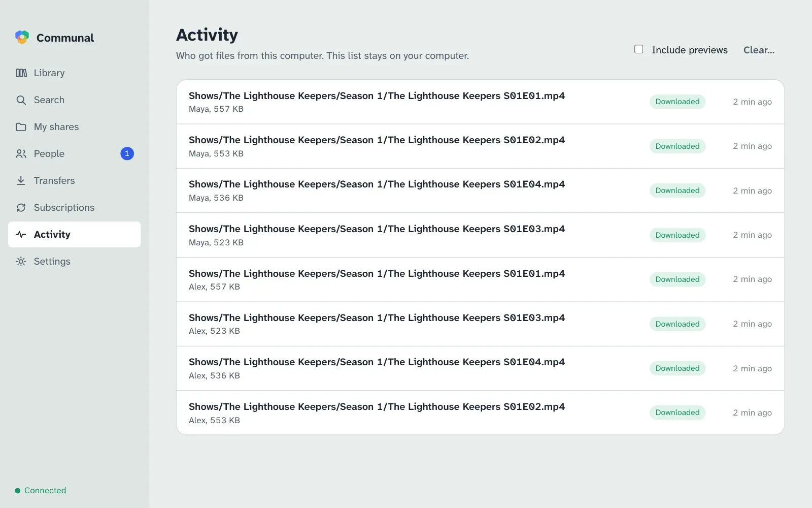The width and height of the screenshot is (812, 508).
Task: Click Downloaded badge for Maya, 557 KB
Action: tap(678, 102)
